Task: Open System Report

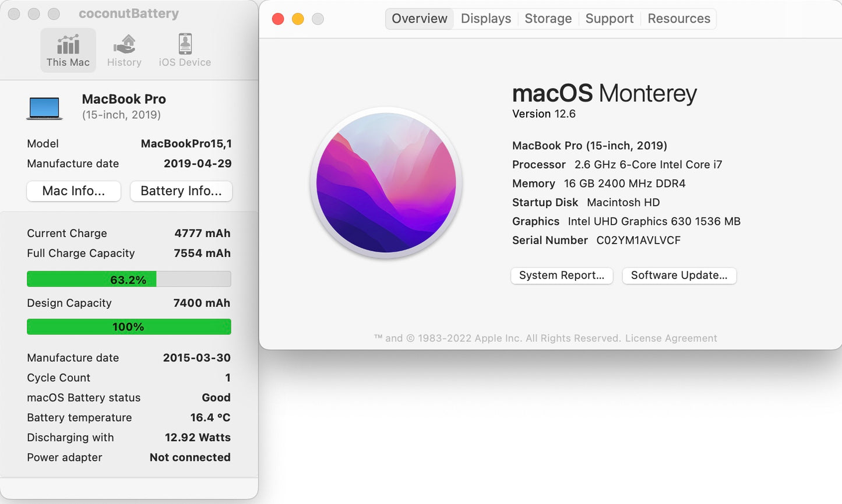Action: click(561, 276)
